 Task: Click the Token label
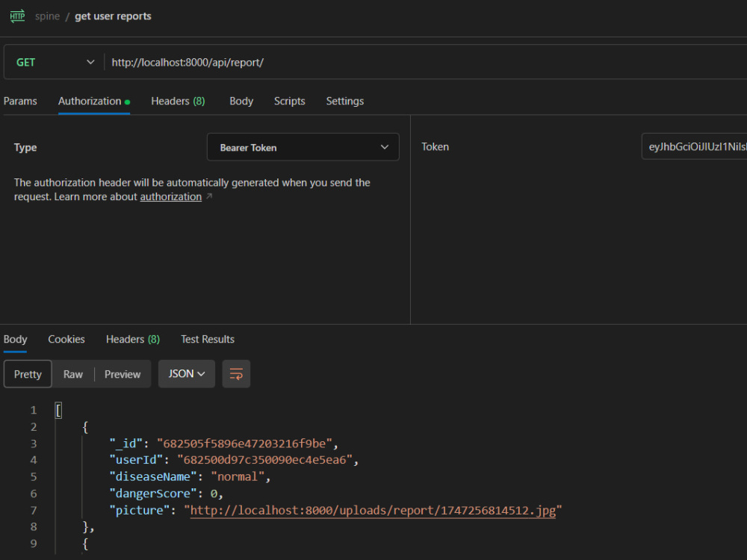pos(435,146)
